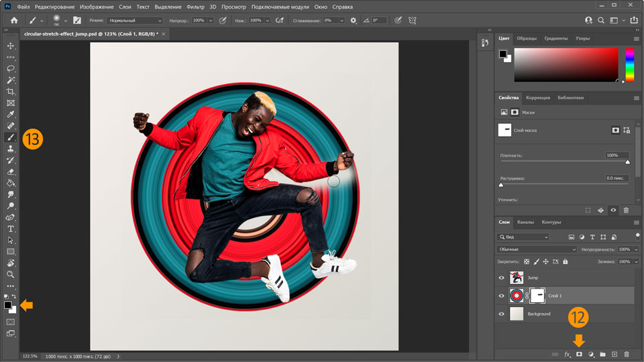Select the Zoom tool

tap(11, 274)
